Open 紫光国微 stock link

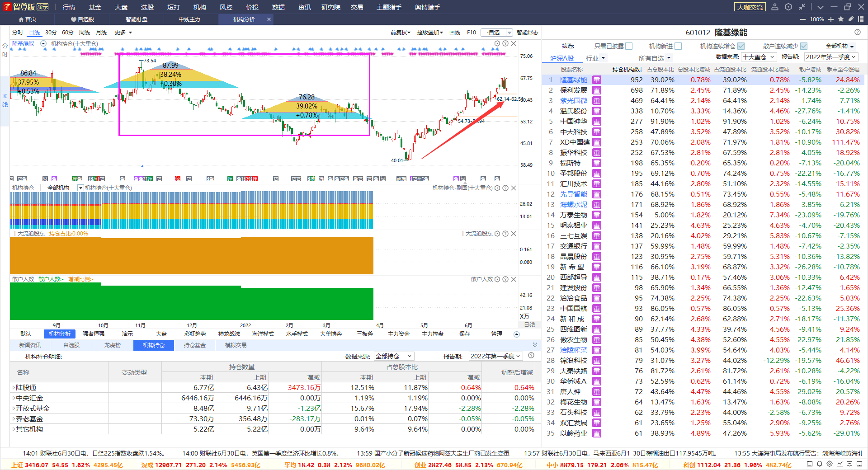pos(574,101)
